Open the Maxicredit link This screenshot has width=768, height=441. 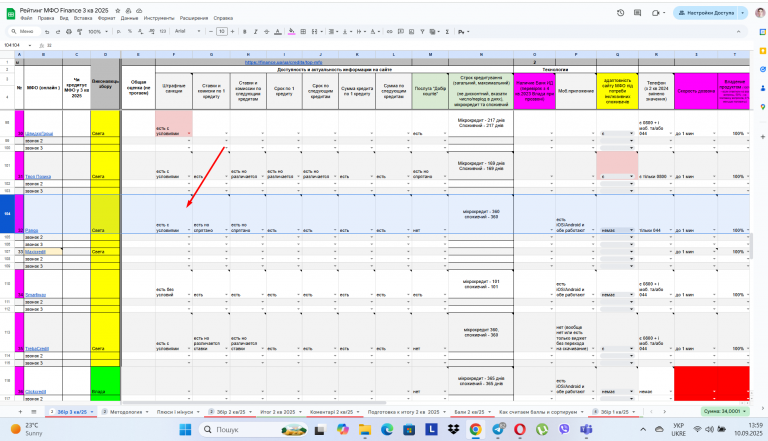point(34,252)
